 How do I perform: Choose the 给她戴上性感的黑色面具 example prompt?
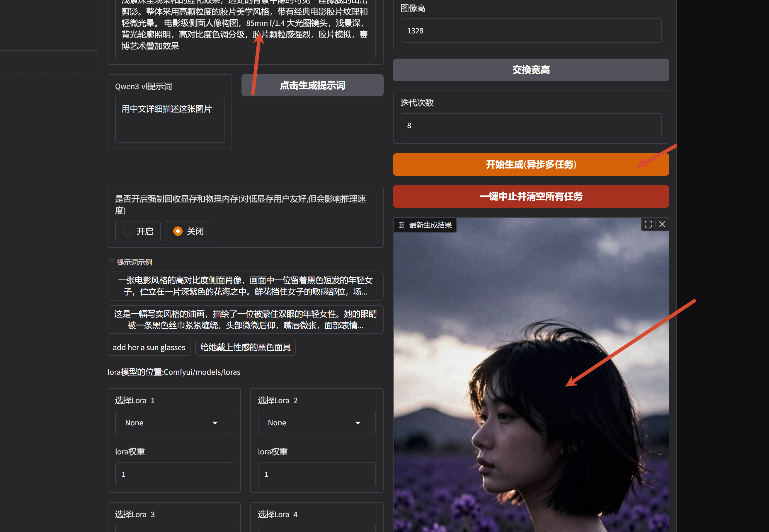(245, 347)
